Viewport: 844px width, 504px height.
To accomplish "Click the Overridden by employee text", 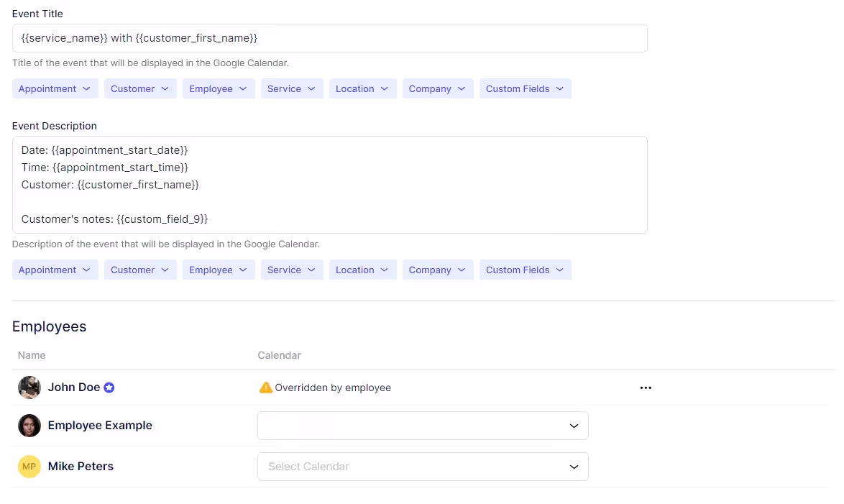I will click(x=333, y=388).
